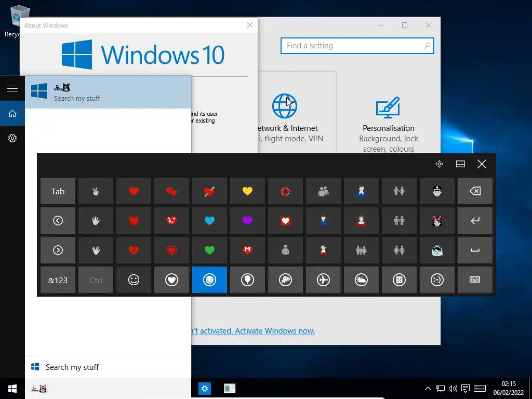Open Personalisation settings

click(x=389, y=124)
